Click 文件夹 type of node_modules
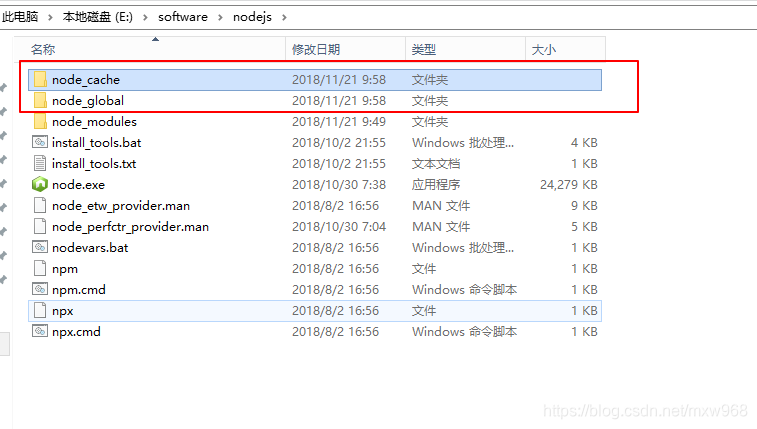This screenshot has width=757, height=429. (x=430, y=122)
